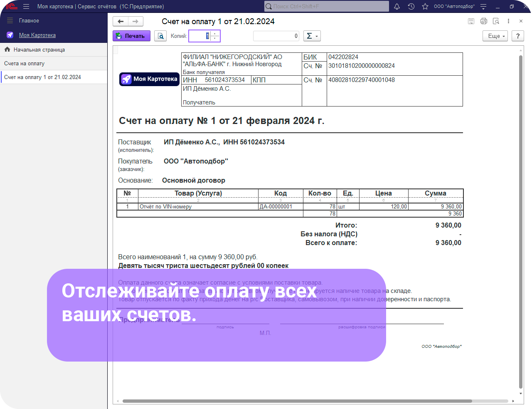Click the cell Отчёт по VIN-номеру
The width and height of the screenshot is (532, 409).
(198, 207)
